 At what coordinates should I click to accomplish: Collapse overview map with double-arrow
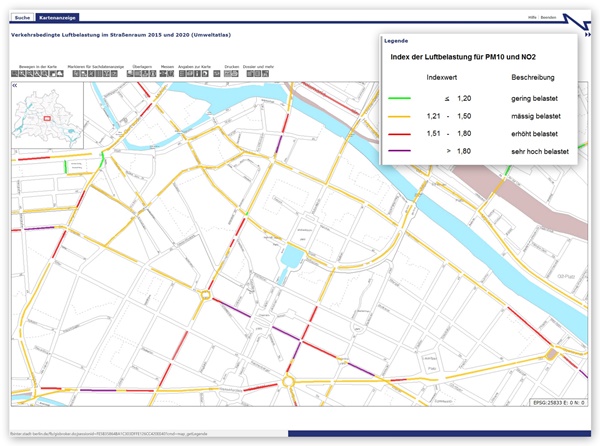coord(15,87)
